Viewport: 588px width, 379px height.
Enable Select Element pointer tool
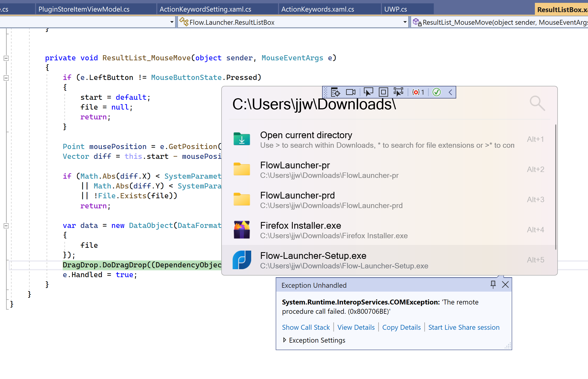pyautogui.click(x=368, y=92)
